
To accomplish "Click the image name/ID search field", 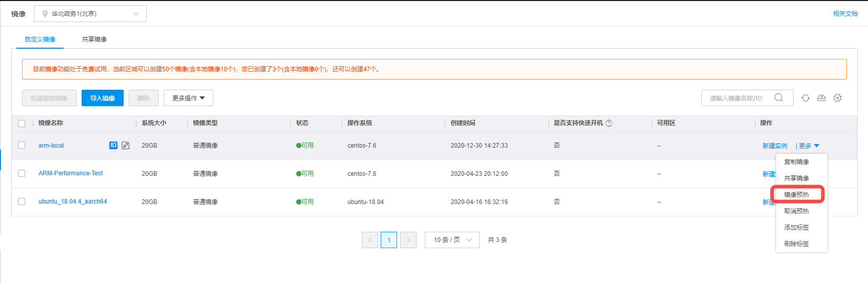I will pyautogui.click(x=736, y=98).
